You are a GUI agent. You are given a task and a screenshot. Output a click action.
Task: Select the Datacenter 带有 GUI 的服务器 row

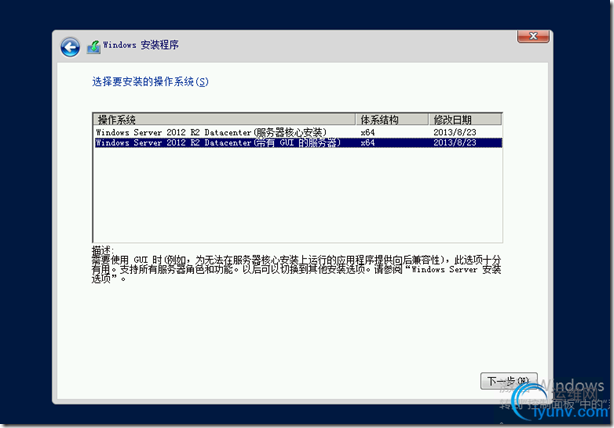pyautogui.click(x=298, y=143)
